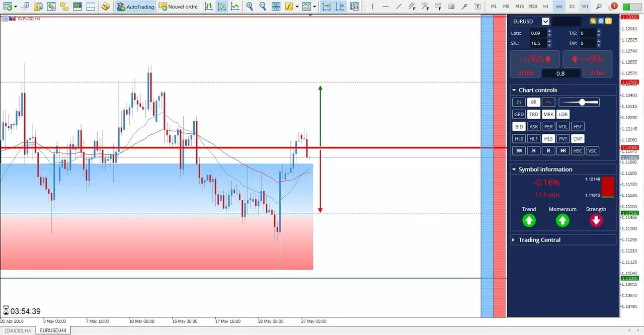Image resolution: width=644 pixels, height=335 pixels.
Task: Open the new chart dropdown arrow
Action: coord(16,7)
